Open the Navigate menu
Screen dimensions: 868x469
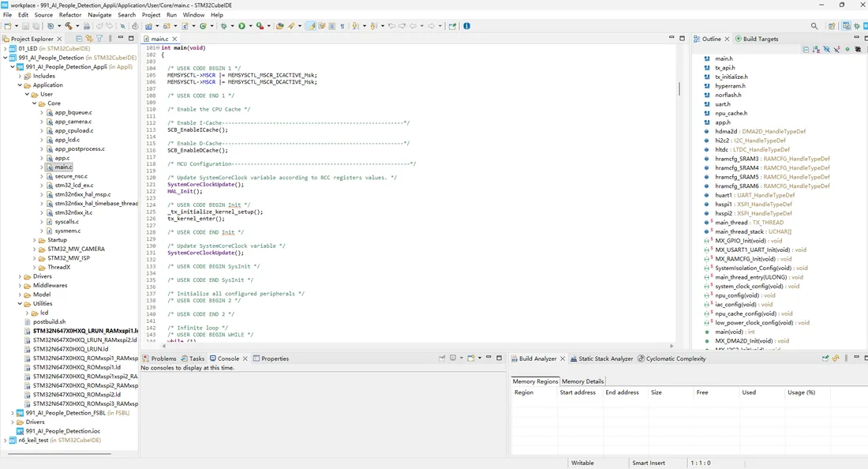99,15
